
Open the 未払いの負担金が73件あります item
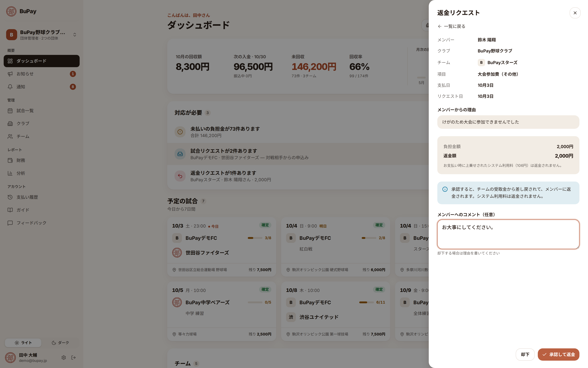pyautogui.click(x=298, y=132)
